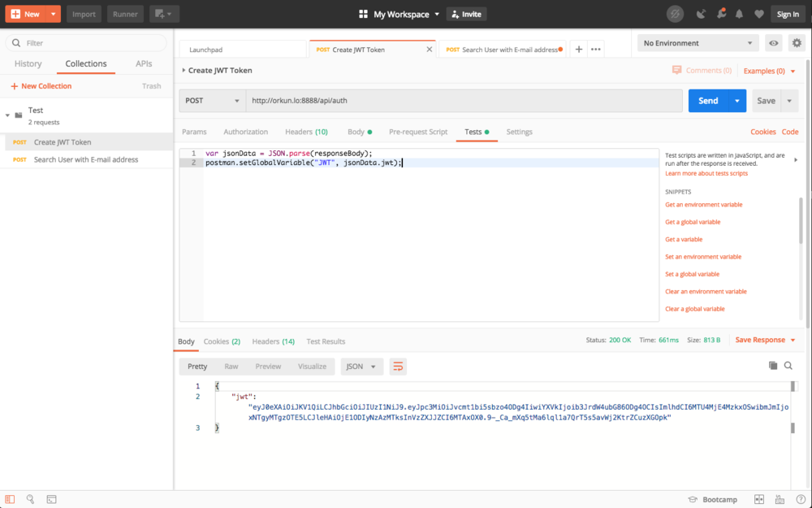Image resolution: width=812 pixels, height=508 pixels.
Task: Open the Postman console icon in status bar
Action: click(51, 499)
